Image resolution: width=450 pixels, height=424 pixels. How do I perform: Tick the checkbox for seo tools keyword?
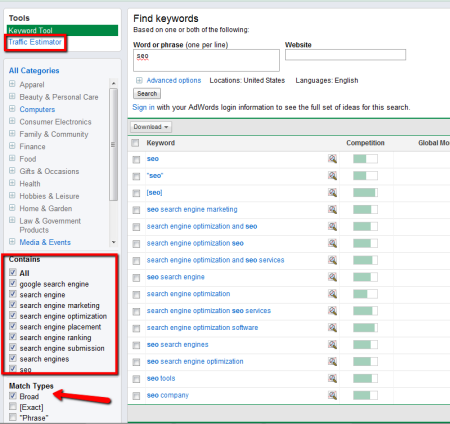[x=136, y=379]
